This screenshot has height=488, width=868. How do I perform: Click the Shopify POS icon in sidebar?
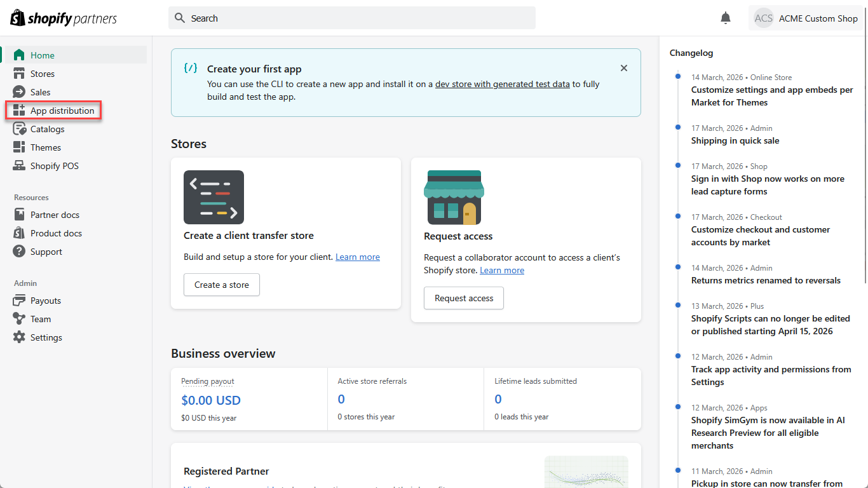click(19, 166)
